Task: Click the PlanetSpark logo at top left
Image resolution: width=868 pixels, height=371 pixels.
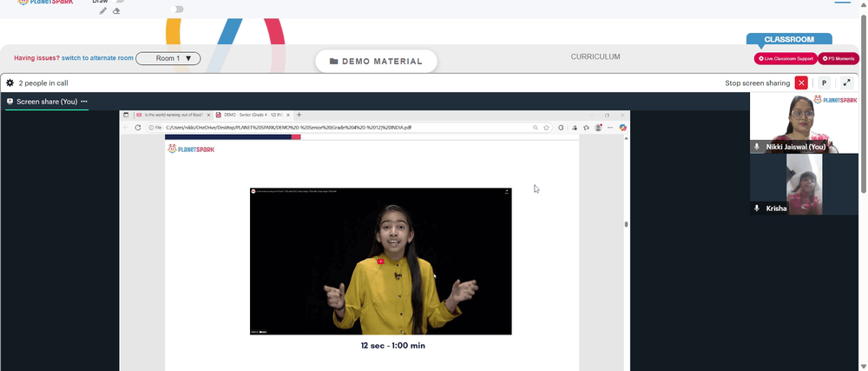Action: point(45,2)
